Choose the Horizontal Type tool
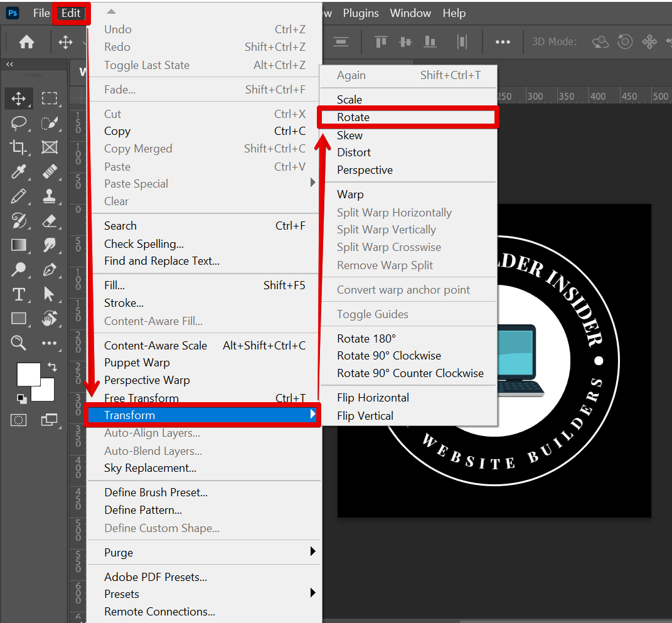 [18, 294]
